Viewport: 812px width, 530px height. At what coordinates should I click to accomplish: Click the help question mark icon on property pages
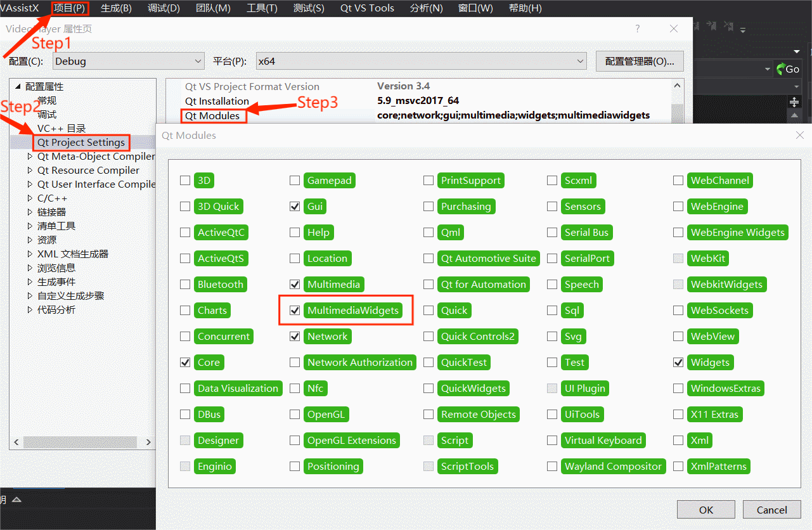[638, 29]
